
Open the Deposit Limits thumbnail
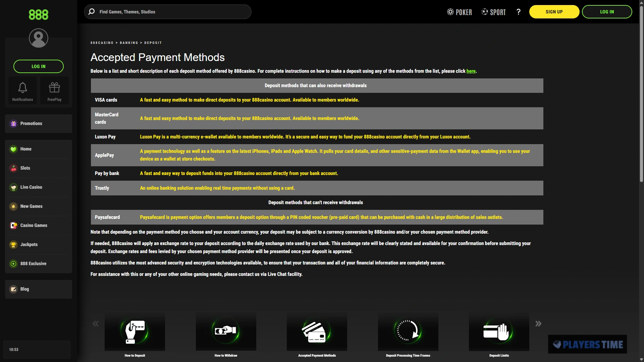point(499,331)
